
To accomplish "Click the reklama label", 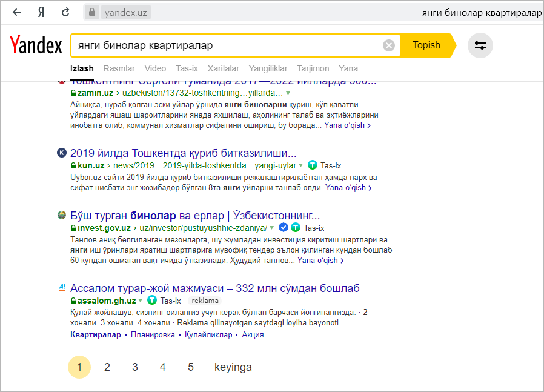I will tap(205, 301).
